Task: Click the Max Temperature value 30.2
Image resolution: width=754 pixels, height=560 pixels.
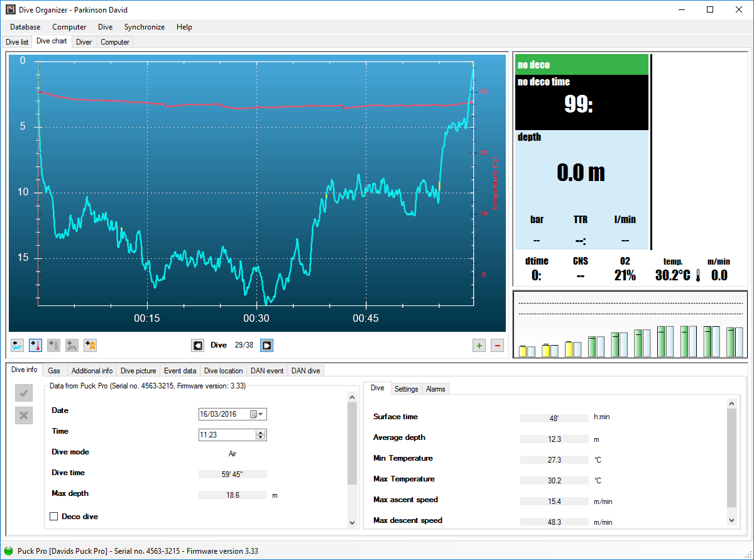Action: [554, 481]
